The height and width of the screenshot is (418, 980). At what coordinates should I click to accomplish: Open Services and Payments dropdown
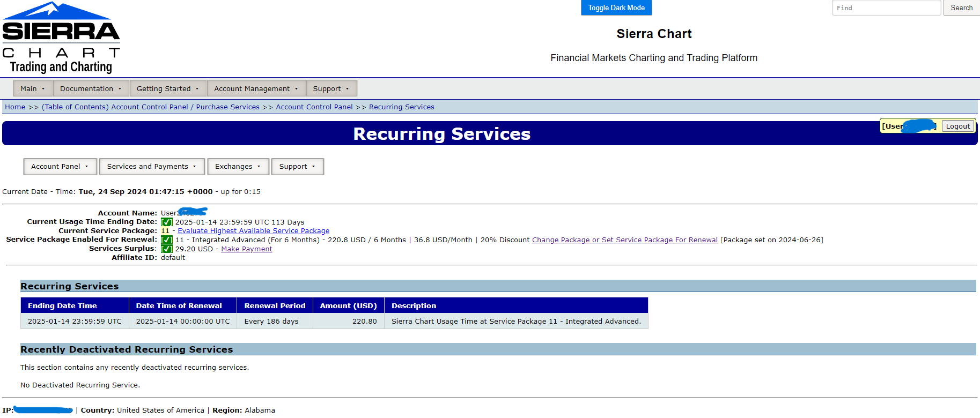pyautogui.click(x=152, y=167)
